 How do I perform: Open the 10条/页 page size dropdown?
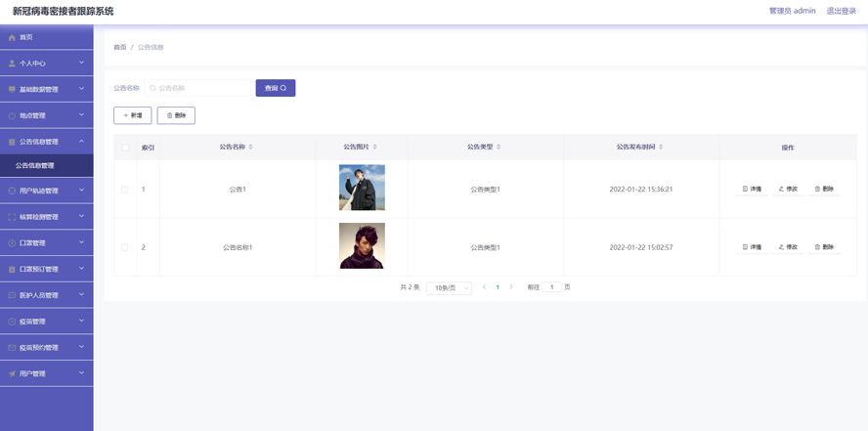[x=449, y=287]
